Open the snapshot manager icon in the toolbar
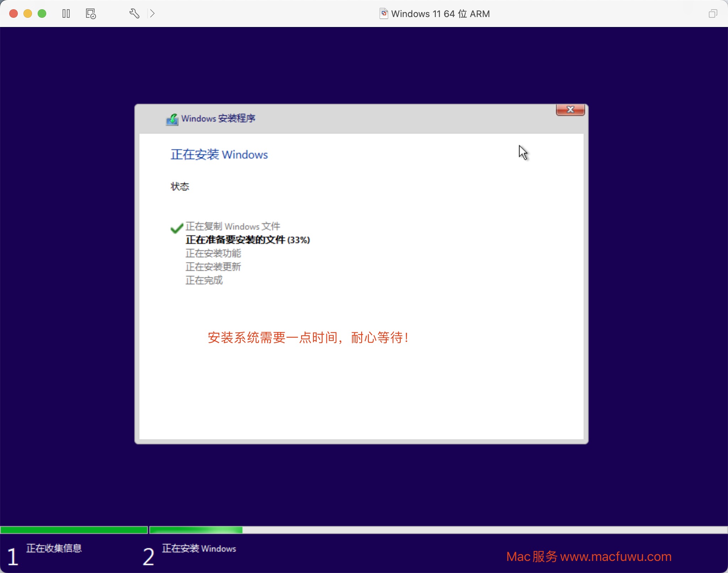 (91, 14)
